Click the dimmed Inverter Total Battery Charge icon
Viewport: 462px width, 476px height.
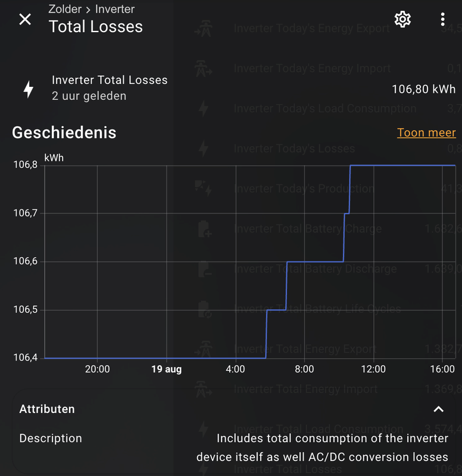(204, 229)
